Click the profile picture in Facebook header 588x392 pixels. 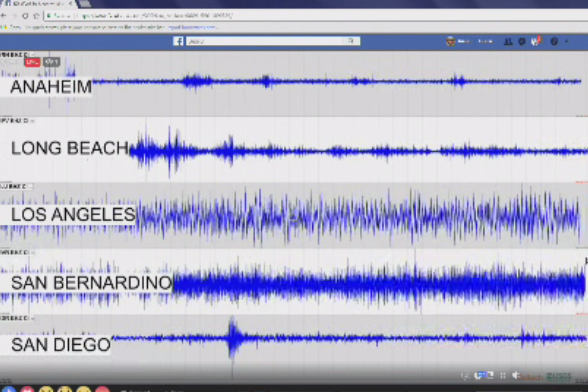[x=451, y=41]
